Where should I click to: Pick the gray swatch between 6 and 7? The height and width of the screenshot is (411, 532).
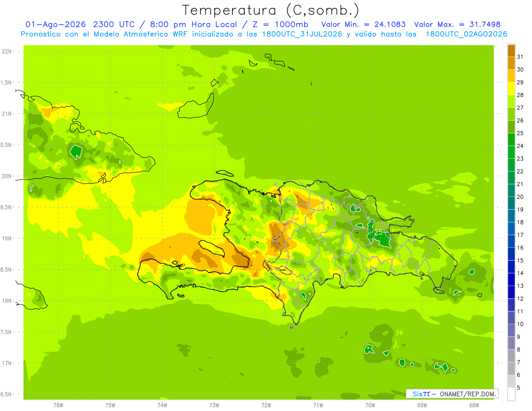511,368
